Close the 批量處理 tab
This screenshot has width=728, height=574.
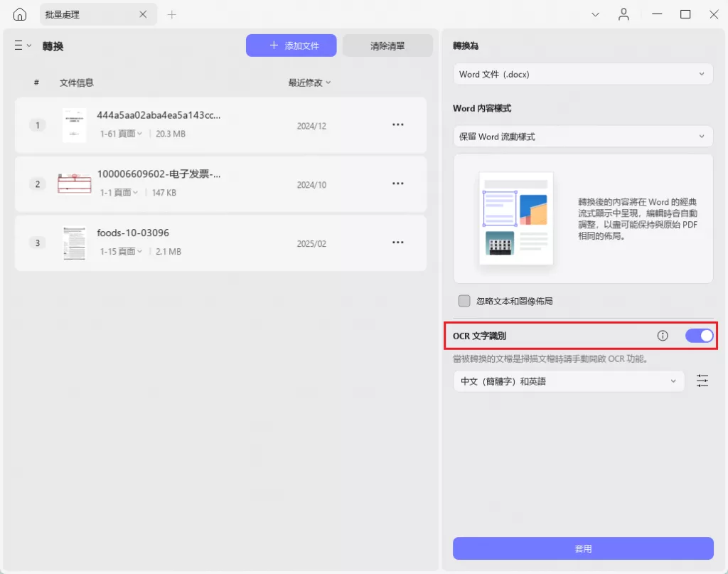pyautogui.click(x=143, y=14)
